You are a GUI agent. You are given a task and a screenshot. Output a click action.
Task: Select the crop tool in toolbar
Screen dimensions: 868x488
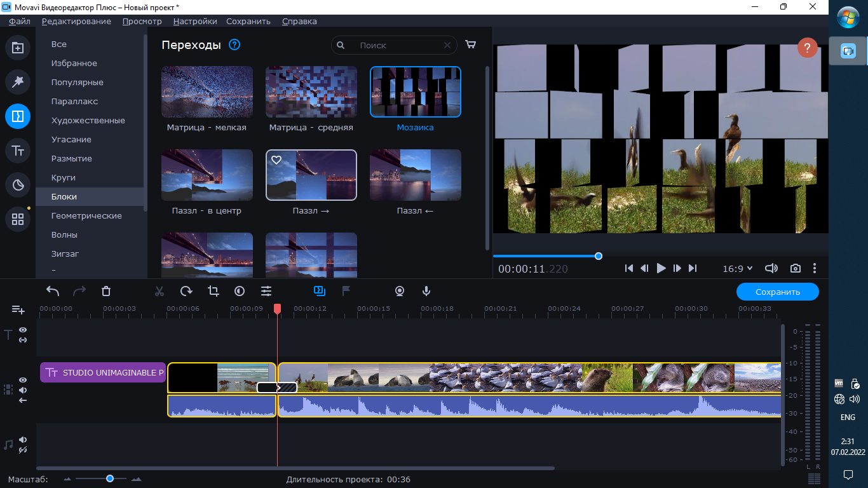(213, 291)
